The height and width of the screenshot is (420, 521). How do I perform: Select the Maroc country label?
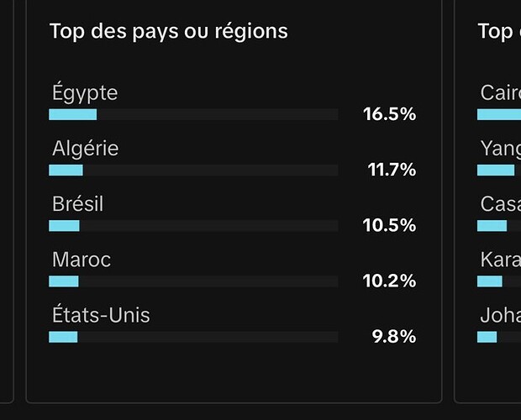pos(81,260)
